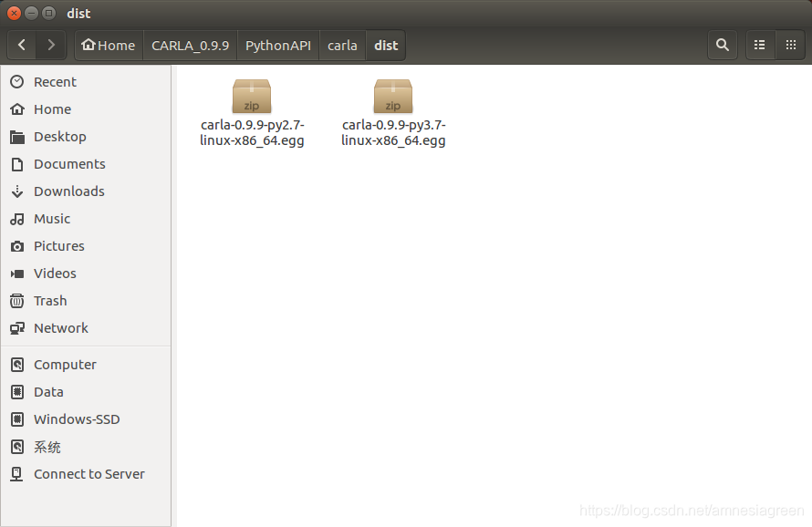Open the 系统 sidebar entry label
Screen dimensions: 812x527
[x=47, y=447]
